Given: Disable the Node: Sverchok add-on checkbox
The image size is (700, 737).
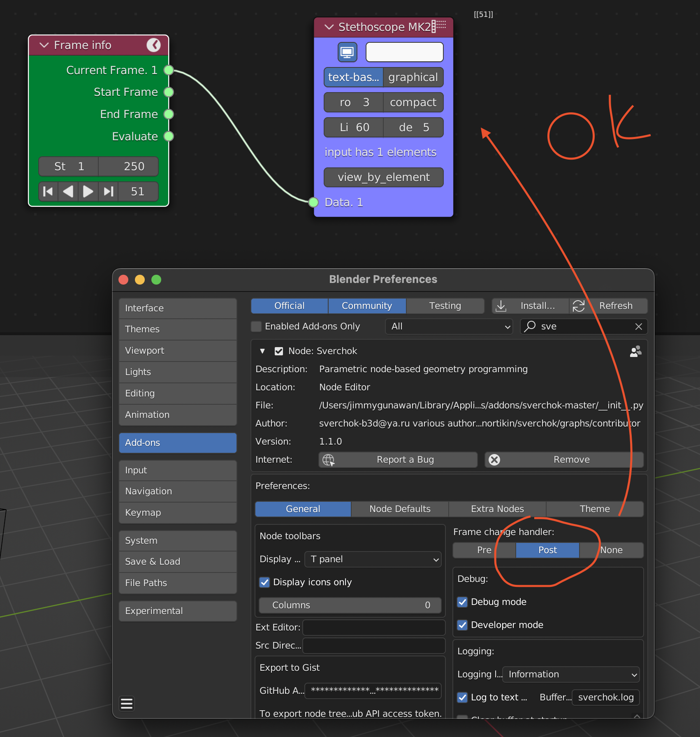Looking at the screenshot, I should (279, 351).
